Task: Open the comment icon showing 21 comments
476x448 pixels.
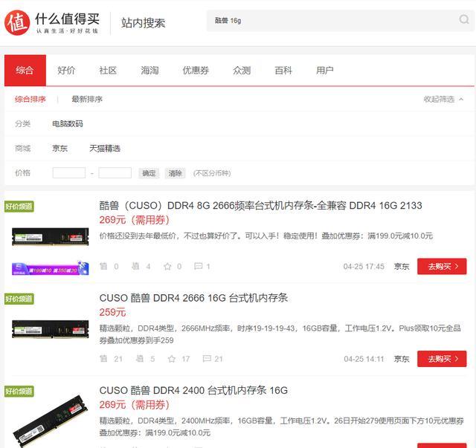Action: point(207,359)
